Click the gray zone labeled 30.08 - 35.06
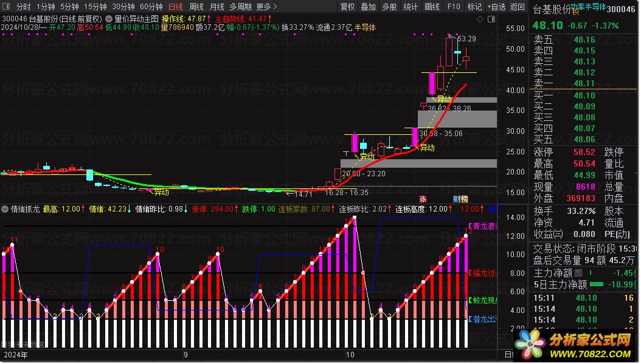This screenshot has height=364, width=641. click(x=457, y=119)
